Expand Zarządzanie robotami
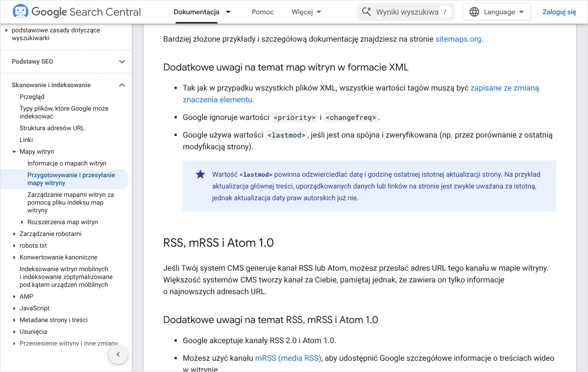 (15, 234)
